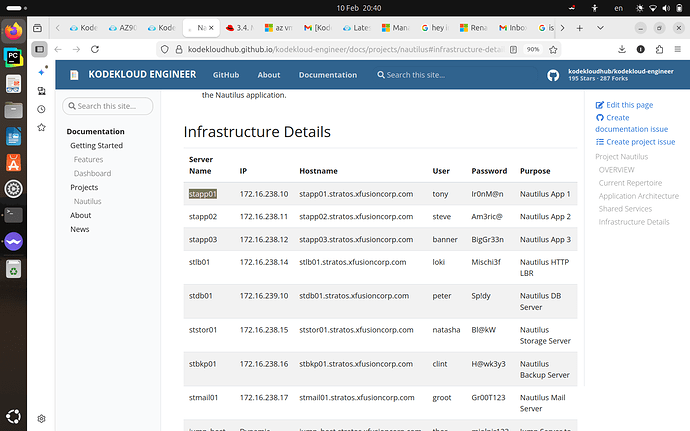Screen dimensions: 690x431
Task: Go back one page
Action: tap(58, 49)
